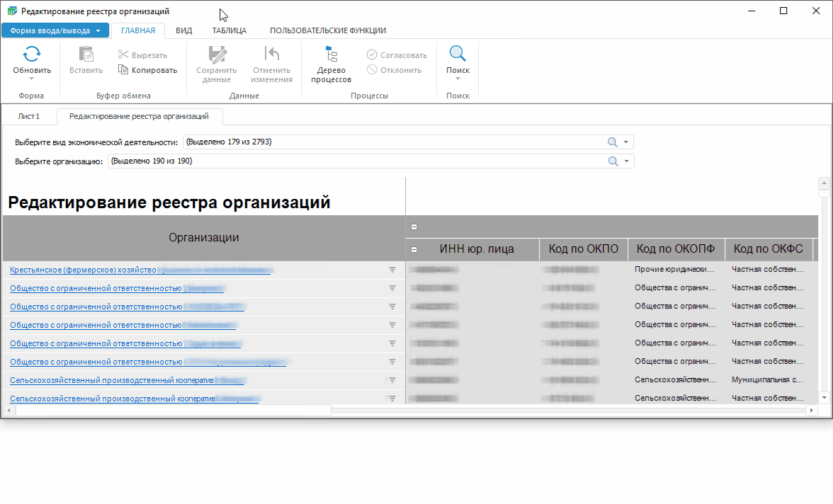Image resolution: width=833 pixels, height=504 pixels.
Task: Expand the organization selector dropdown arrow
Action: pyautogui.click(x=626, y=161)
